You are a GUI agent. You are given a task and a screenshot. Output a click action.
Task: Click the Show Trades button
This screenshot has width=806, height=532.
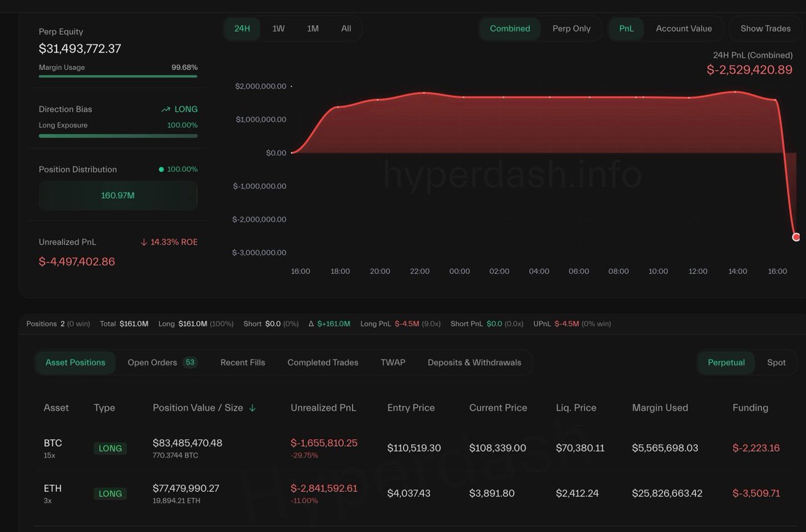[764, 28]
